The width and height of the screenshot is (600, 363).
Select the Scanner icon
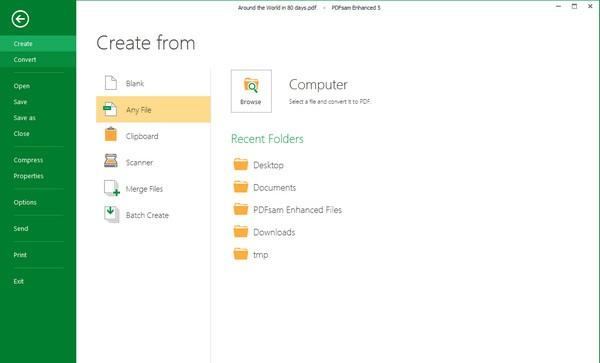tap(111, 161)
